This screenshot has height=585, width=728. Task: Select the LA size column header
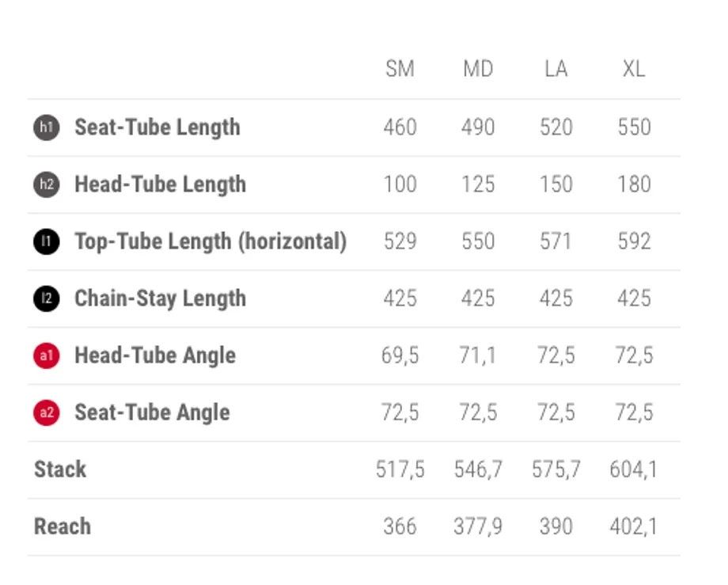(x=555, y=69)
